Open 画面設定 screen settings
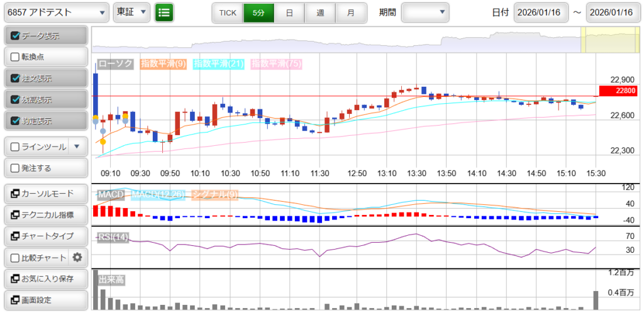 45,300
